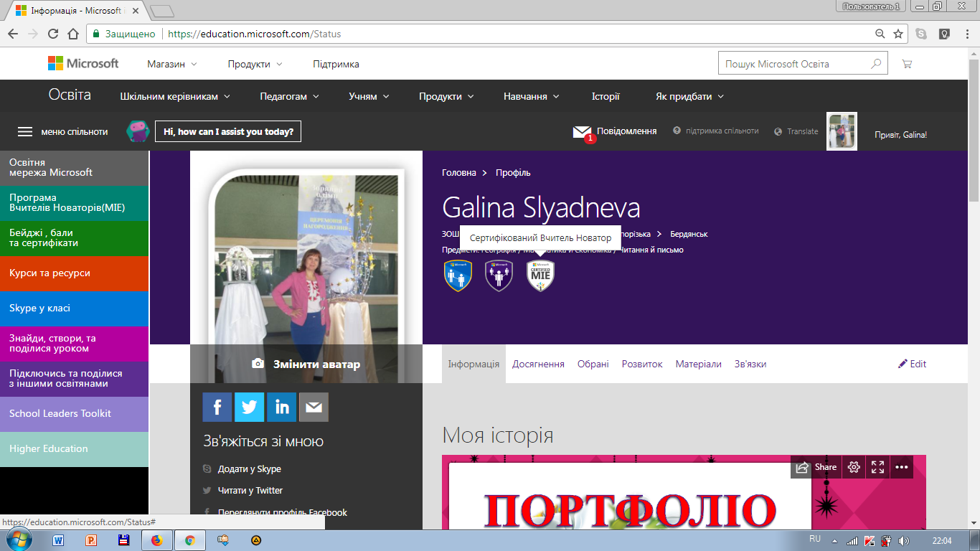Image resolution: width=980 pixels, height=551 pixels.
Task: Click Додати у Skype link
Action: coord(250,469)
